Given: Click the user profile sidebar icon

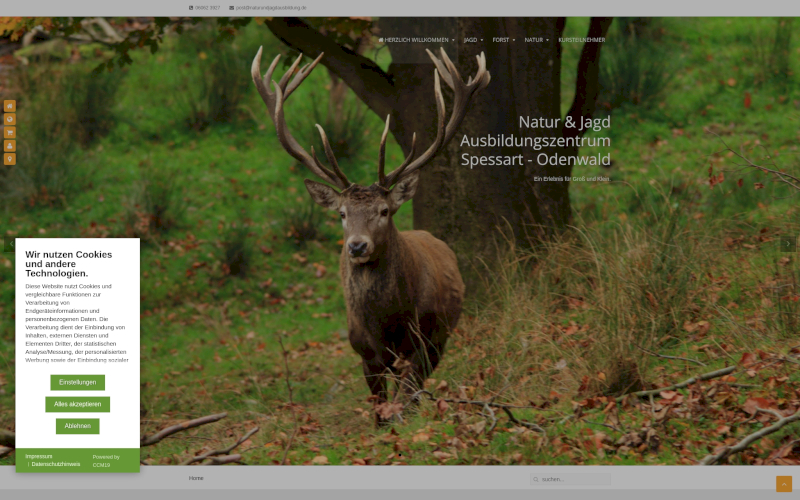Looking at the screenshot, I should point(10,146).
